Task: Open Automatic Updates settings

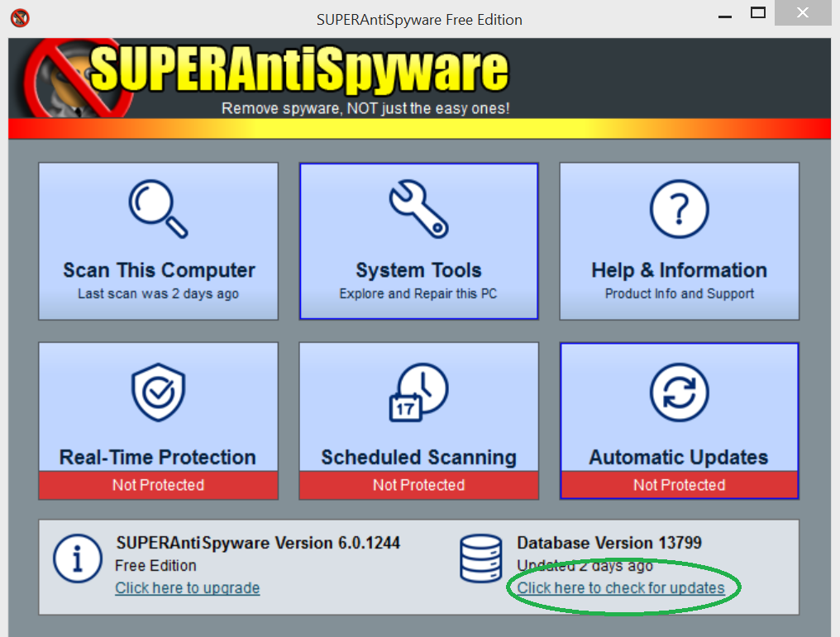Action: (680, 421)
